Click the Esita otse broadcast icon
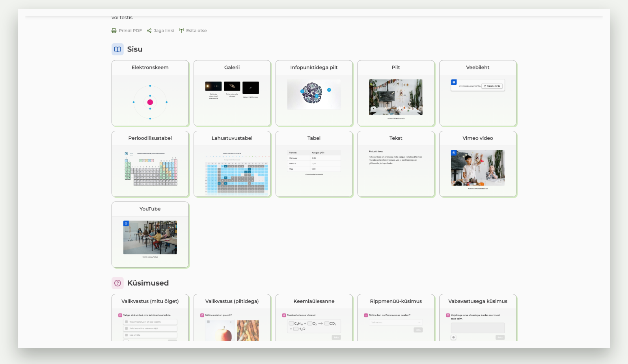 [181, 31]
